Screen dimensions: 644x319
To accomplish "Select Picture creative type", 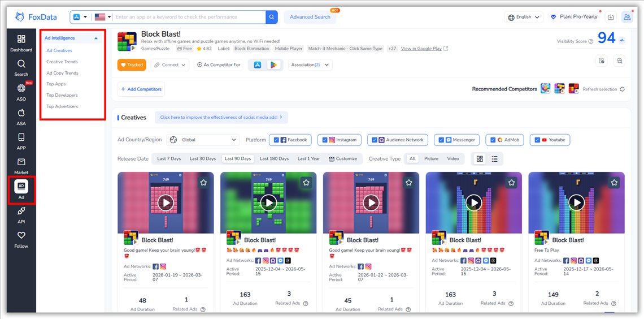I will pos(431,159).
